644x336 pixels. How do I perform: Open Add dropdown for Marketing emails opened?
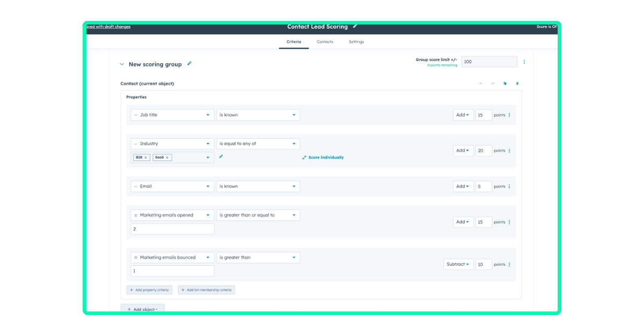pyautogui.click(x=463, y=222)
